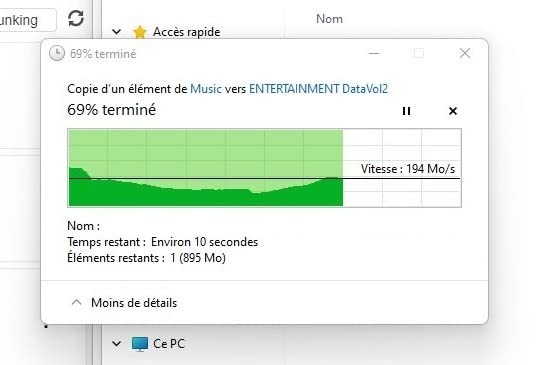Sort by the Nom column header
Image resolution: width=537 pixels, height=365 pixels.
329,19
